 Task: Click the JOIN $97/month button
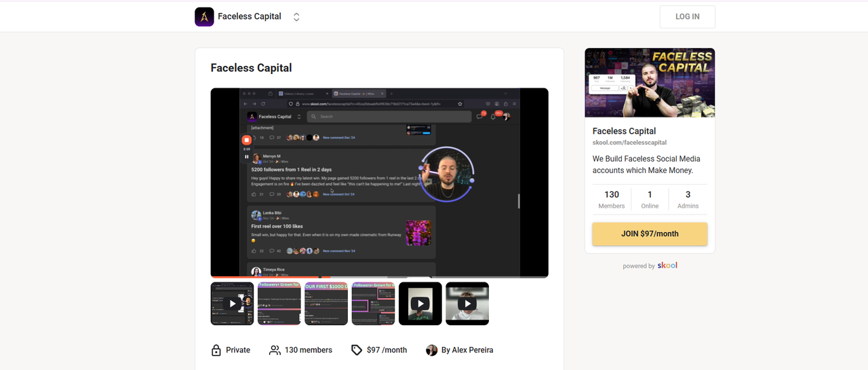[x=650, y=234]
